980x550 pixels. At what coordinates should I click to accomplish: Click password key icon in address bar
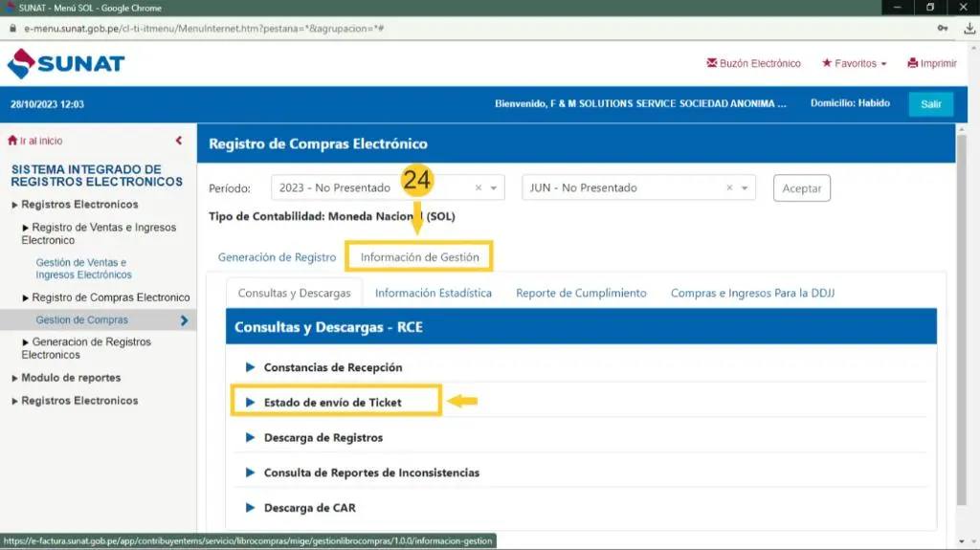944,29
